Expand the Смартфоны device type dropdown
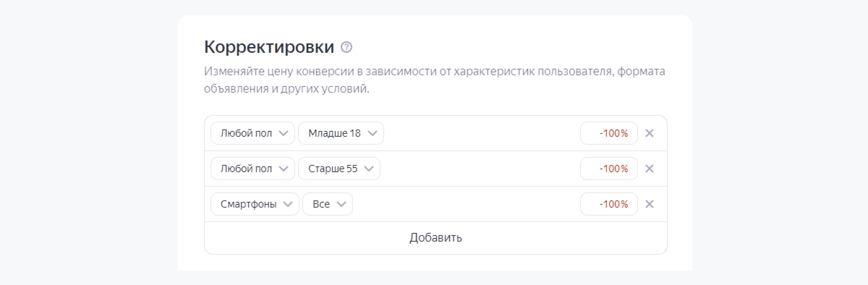 click(255, 204)
